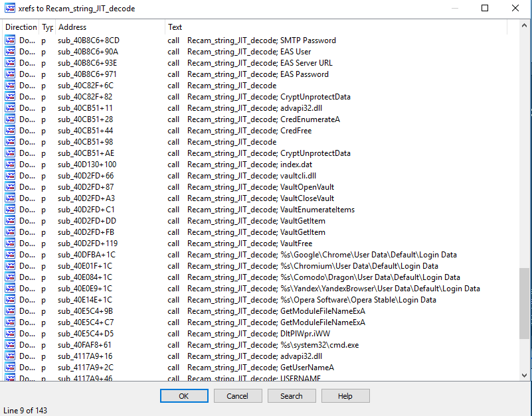Sort by the Address column header
This screenshot has width=532, height=416.
point(110,27)
